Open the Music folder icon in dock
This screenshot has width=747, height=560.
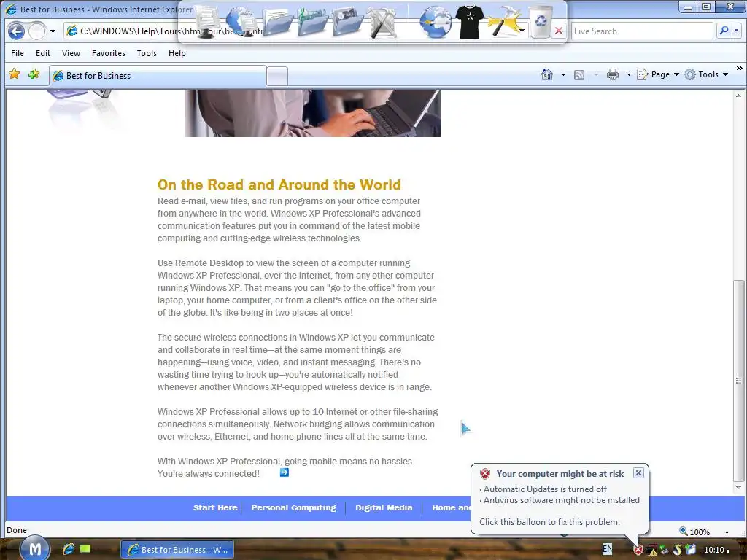312,21
